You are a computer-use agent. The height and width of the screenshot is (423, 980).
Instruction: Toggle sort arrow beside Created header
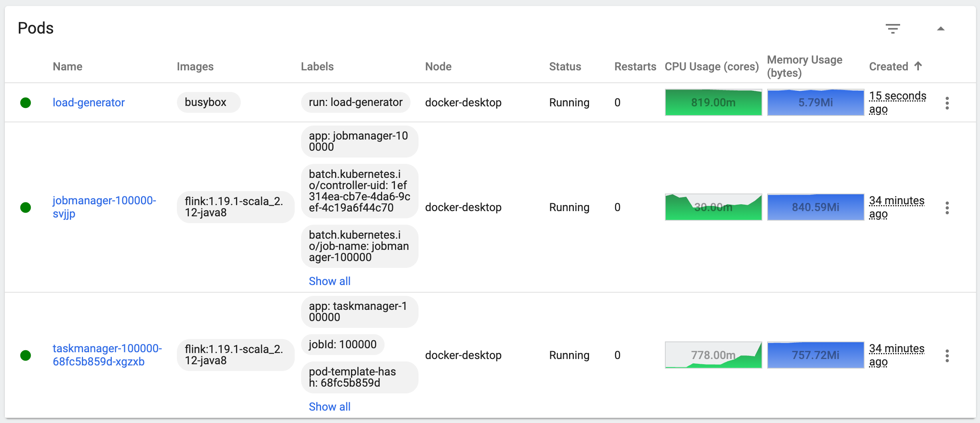pos(918,66)
